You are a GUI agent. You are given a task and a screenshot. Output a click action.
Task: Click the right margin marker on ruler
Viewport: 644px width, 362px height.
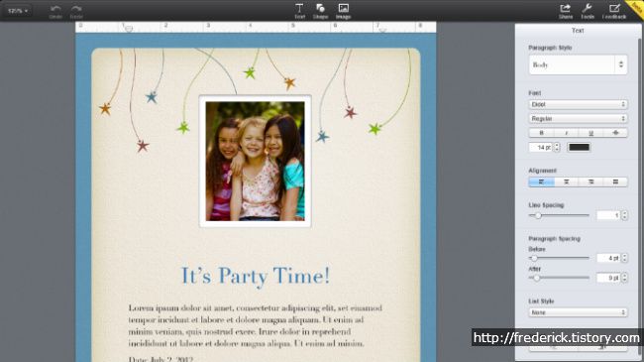click(x=382, y=30)
